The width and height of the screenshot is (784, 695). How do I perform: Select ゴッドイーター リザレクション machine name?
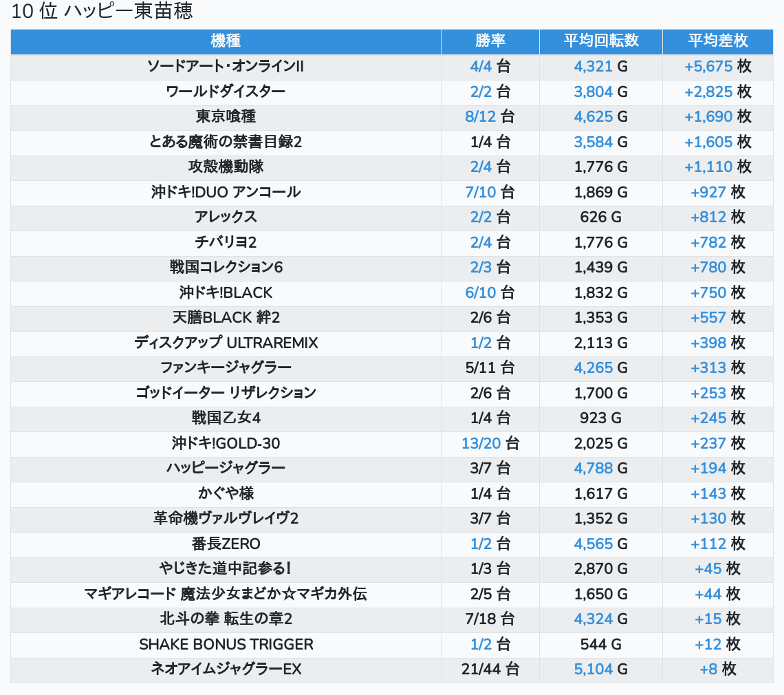pos(226,394)
